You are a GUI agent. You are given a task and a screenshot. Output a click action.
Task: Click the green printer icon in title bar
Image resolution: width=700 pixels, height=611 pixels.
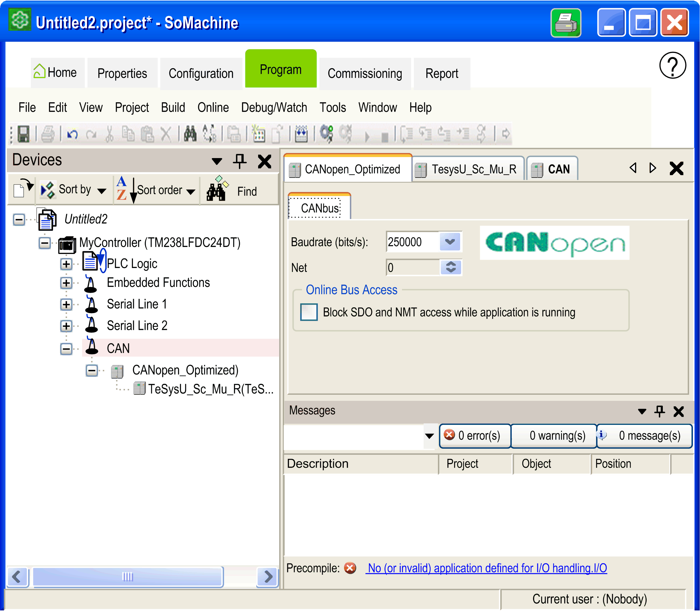tap(565, 23)
